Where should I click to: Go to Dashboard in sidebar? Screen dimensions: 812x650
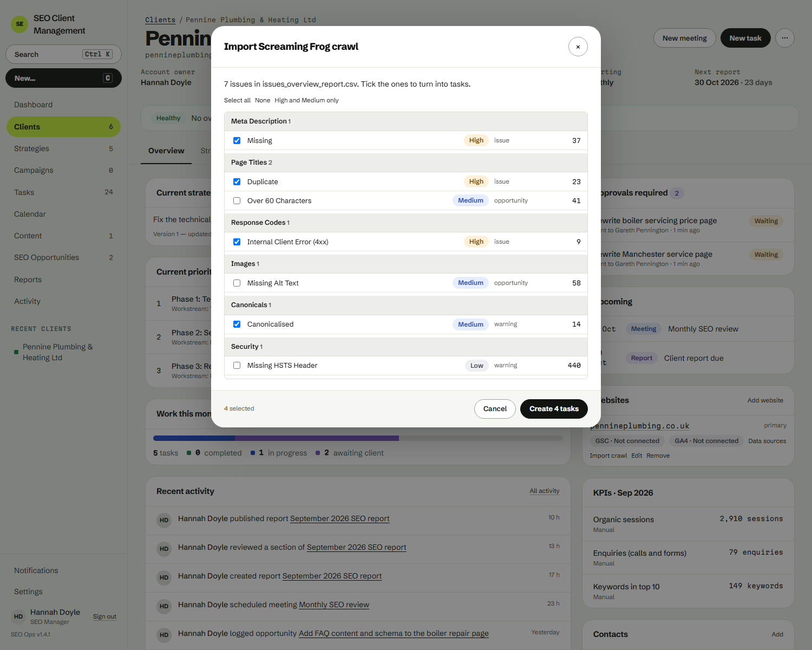pyautogui.click(x=63, y=105)
